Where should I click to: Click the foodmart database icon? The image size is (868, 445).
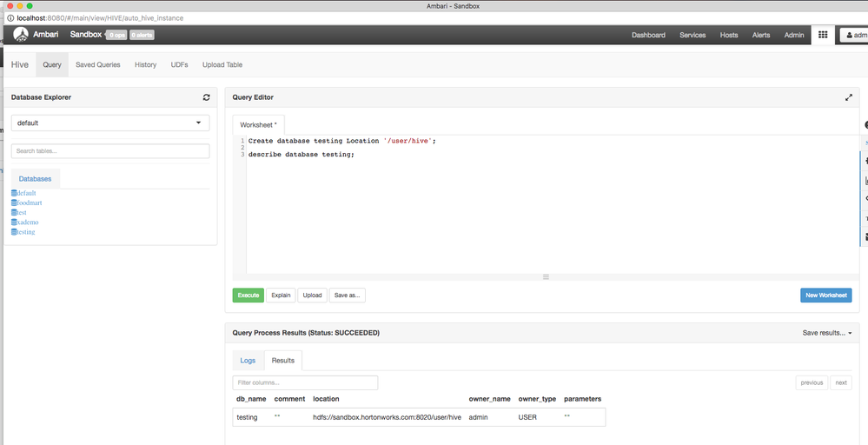point(15,203)
